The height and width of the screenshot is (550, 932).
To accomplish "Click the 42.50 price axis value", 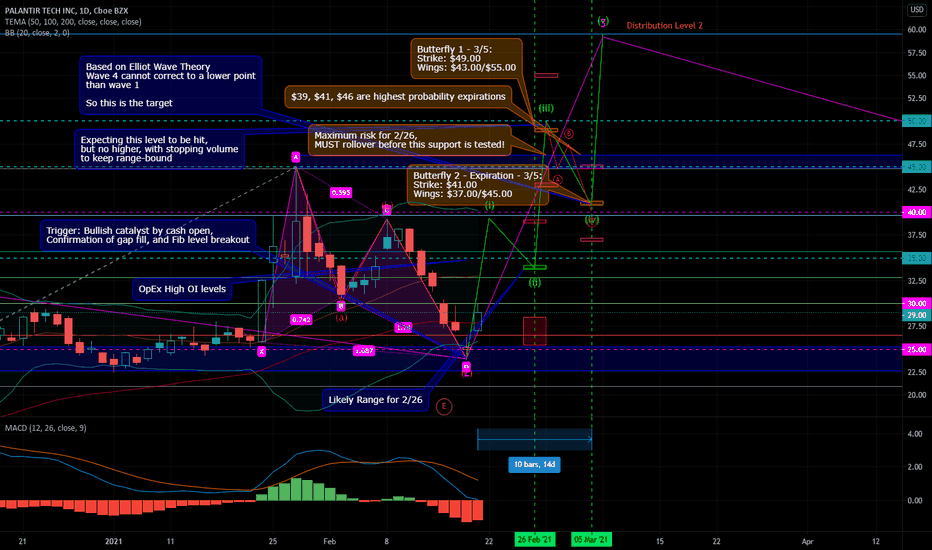I will click(917, 190).
